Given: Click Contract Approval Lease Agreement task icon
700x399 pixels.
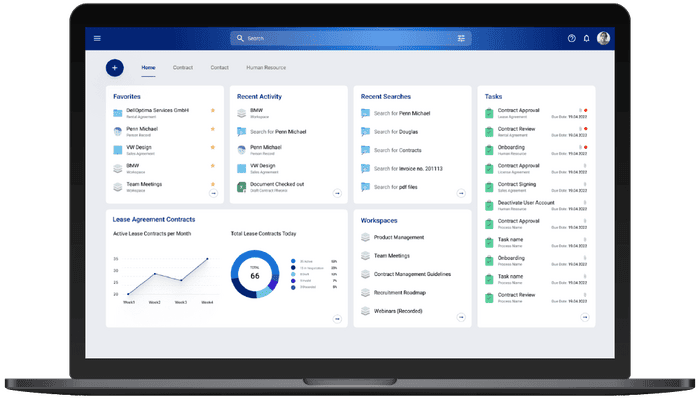Looking at the screenshot, I should pos(489,113).
